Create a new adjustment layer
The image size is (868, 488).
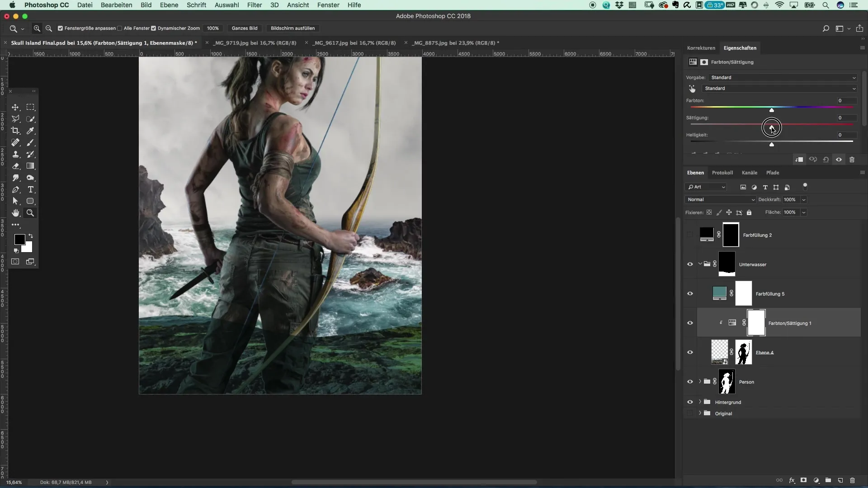[816, 480]
